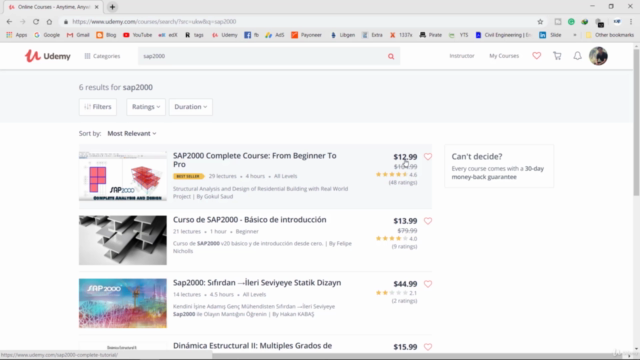Screen dimensions: 640x360
Task: Show more bookmarks with the chevron
Action: (x=575, y=35)
